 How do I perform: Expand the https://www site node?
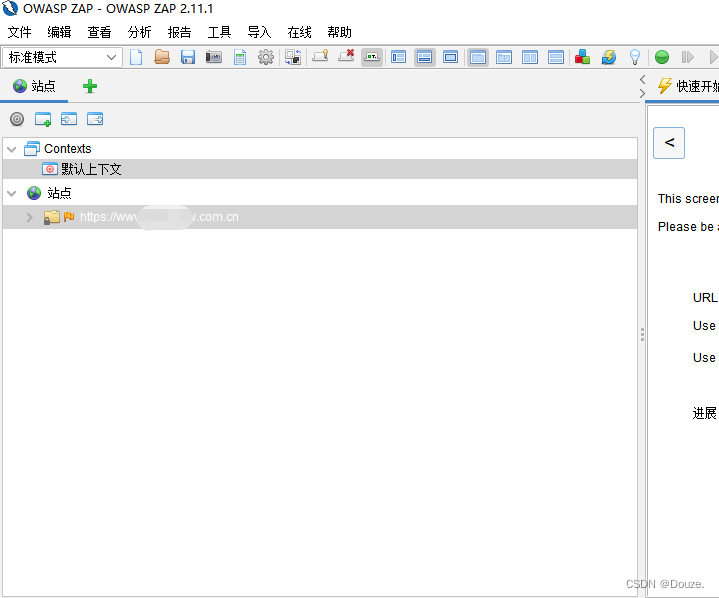click(29, 217)
